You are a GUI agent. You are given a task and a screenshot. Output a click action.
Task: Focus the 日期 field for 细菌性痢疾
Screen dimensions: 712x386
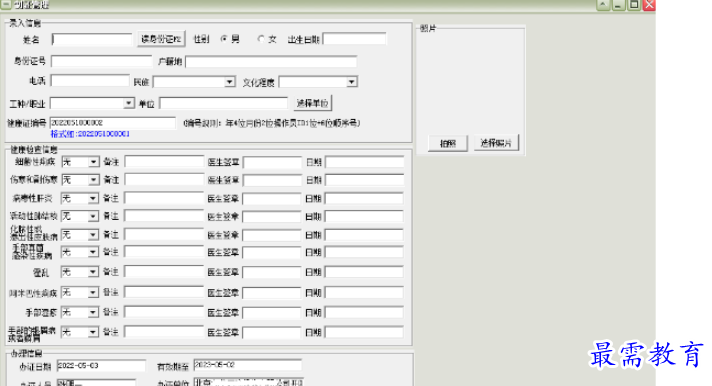click(x=365, y=162)
